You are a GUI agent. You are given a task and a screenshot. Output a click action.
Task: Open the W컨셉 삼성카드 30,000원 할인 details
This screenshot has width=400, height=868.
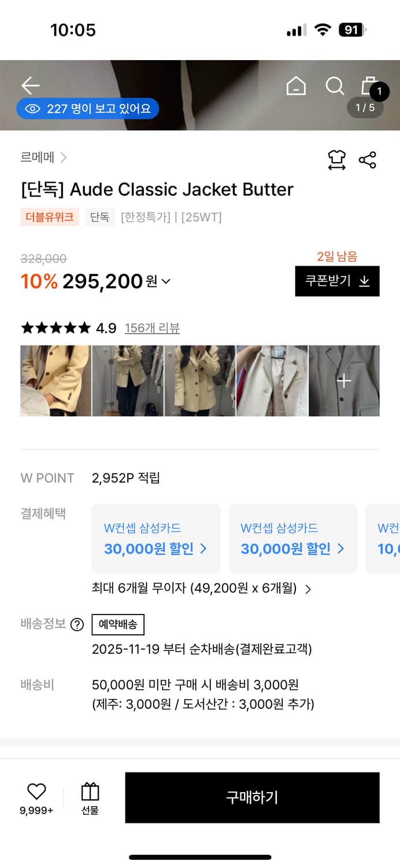155,538
